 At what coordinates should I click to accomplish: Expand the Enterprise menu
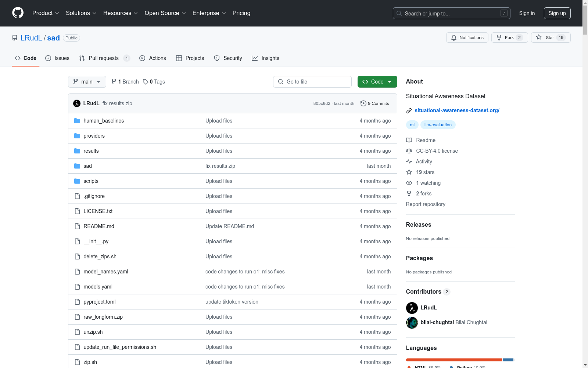pos(209,13)
